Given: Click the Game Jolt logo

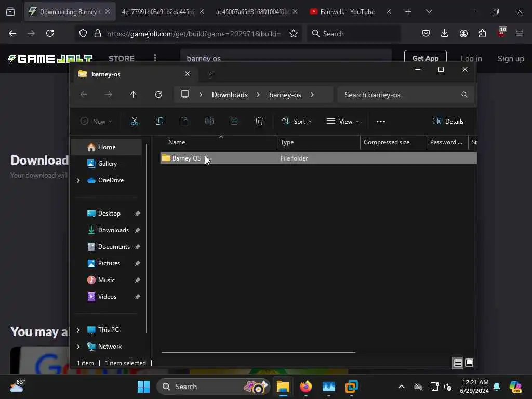Looking at the screenshot, I should 50,58.
